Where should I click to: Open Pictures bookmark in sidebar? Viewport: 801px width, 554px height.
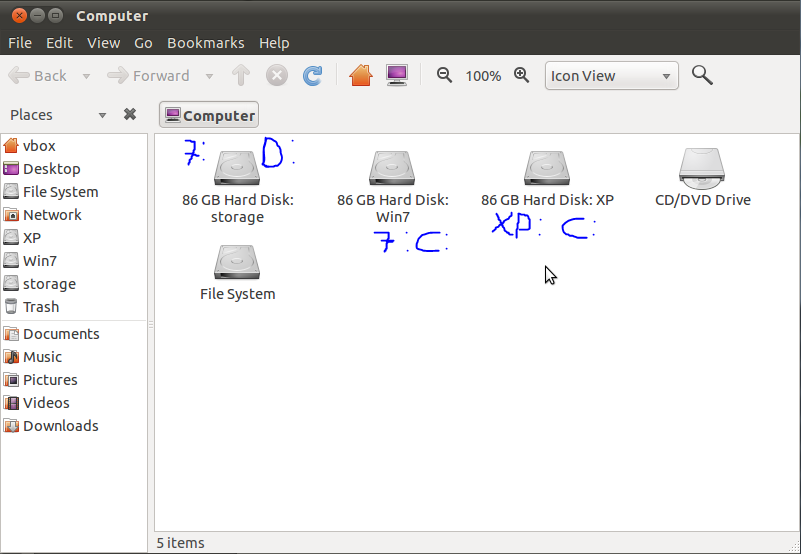tap(75, 380)
